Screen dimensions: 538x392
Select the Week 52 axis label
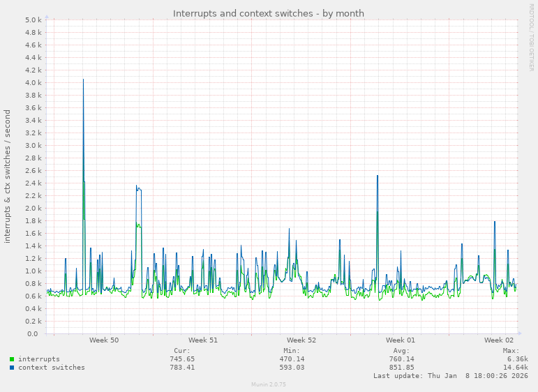pos(301,340)
